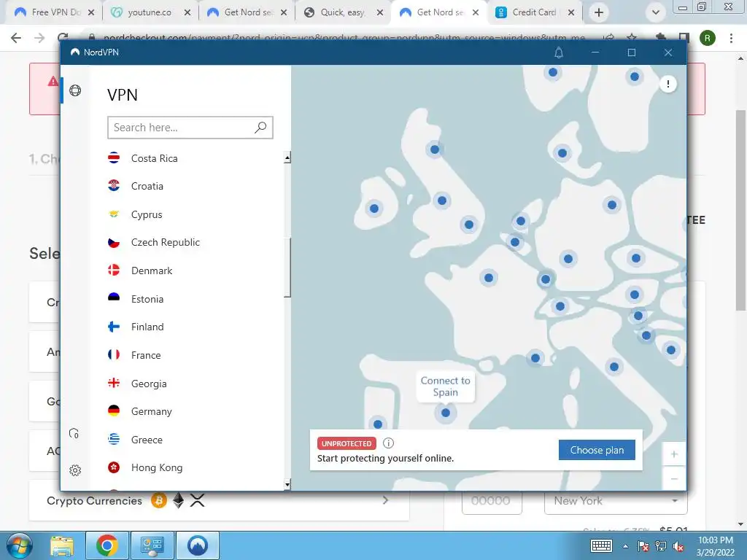Switch to the youtune.co tab
Viewport: 747px width, 560px height.
tap(150, 12)
